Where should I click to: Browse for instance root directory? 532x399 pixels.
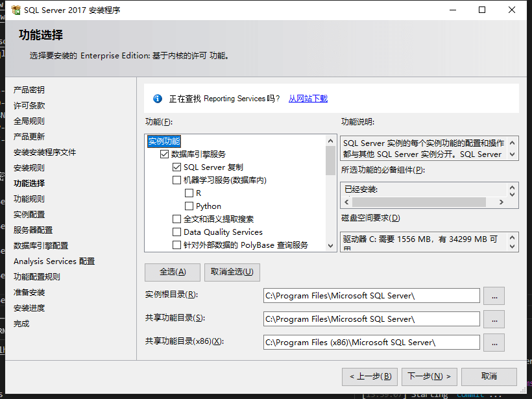(x=494, y=296)
